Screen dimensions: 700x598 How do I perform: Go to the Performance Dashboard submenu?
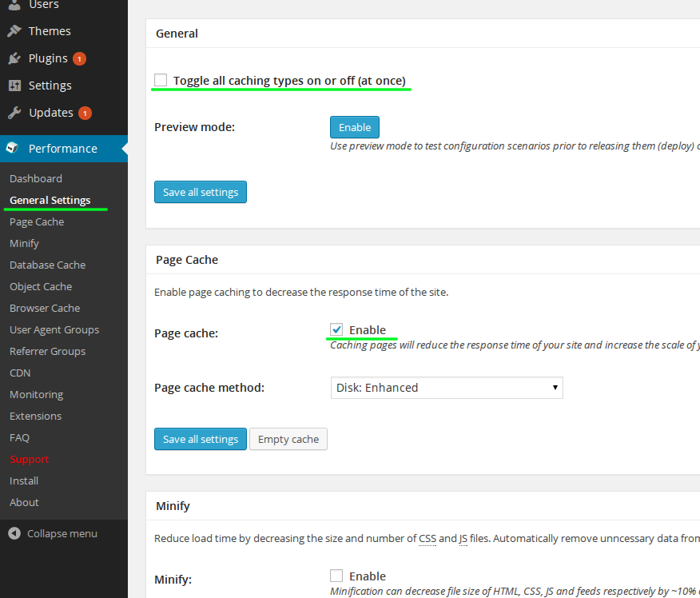(x=36, y=178)
